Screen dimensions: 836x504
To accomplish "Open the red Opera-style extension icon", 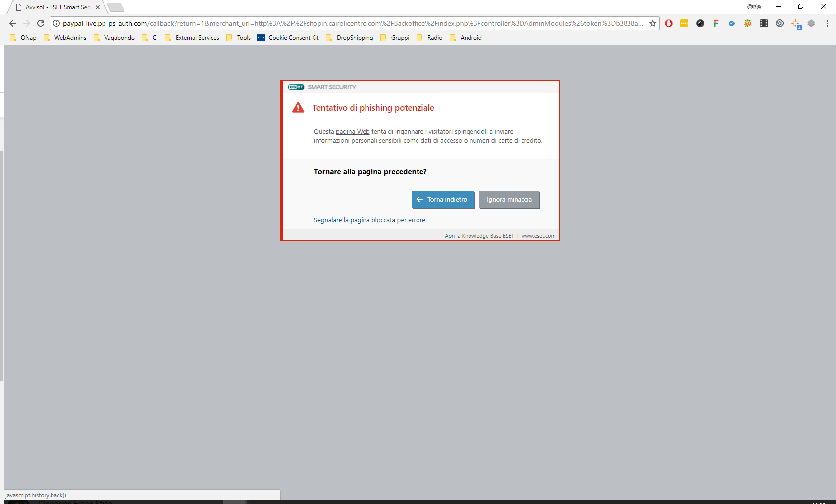I will point(669,23).
